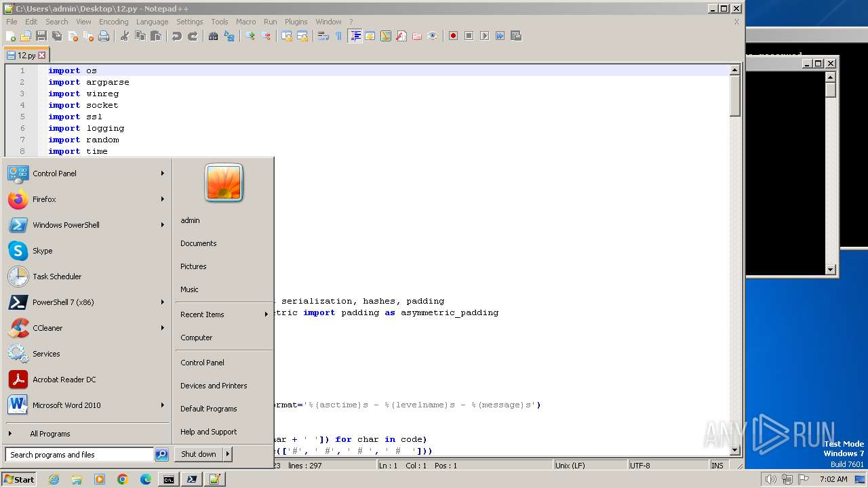The height and width of the screenshot is (488, 868).
Task: Click the Open file toolbar icon
Action: pyautogui.click(x=26, y=36)
